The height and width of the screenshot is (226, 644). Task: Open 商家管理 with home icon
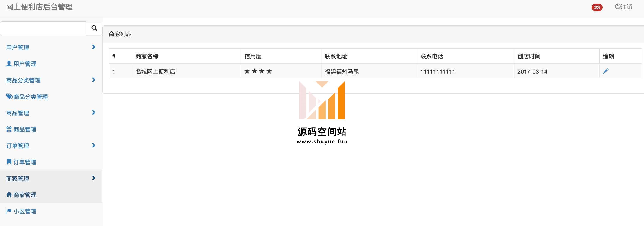[x=21, y=195]
